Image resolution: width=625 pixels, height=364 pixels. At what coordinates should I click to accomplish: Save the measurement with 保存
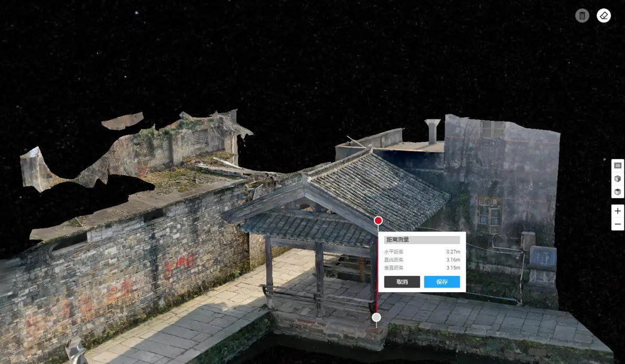(441, 282)
